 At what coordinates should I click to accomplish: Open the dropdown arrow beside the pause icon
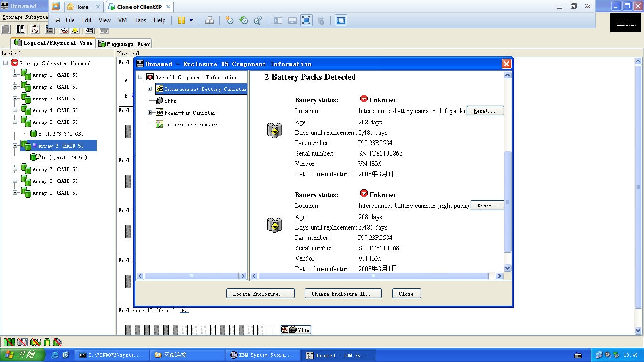click(191, 20)
